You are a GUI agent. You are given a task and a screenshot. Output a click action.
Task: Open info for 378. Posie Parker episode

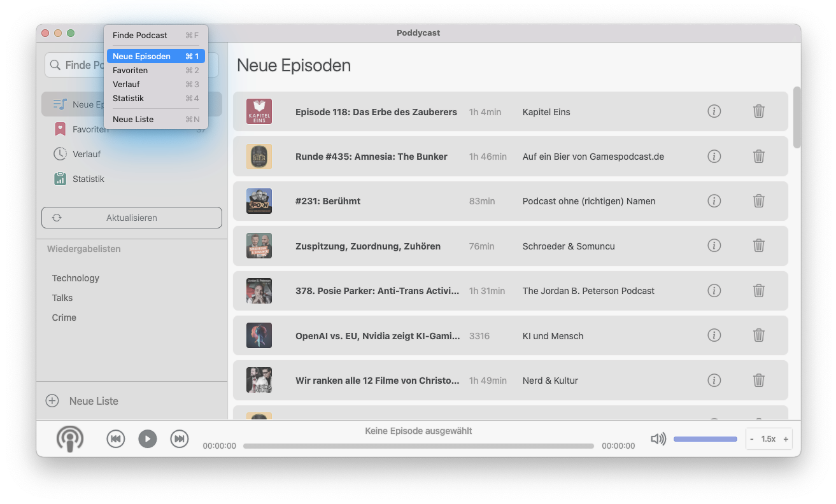pyautogui.click(x=714, y=290)
